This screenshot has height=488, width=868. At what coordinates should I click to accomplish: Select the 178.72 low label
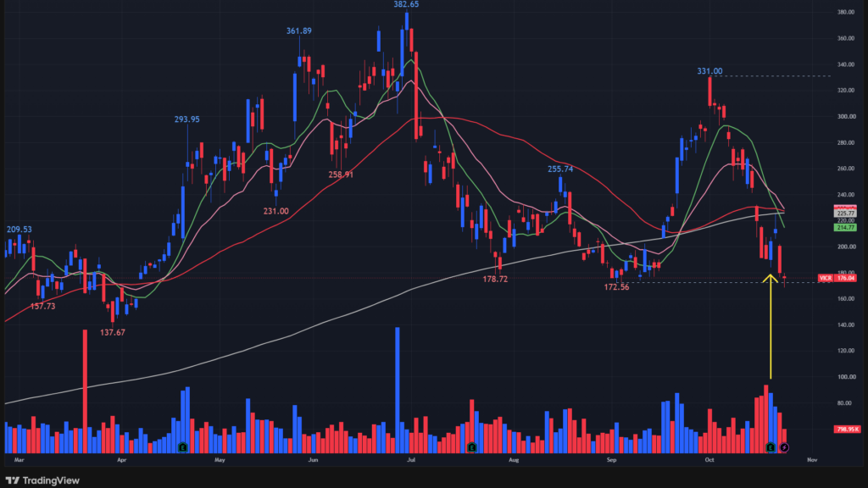[495, 279]
